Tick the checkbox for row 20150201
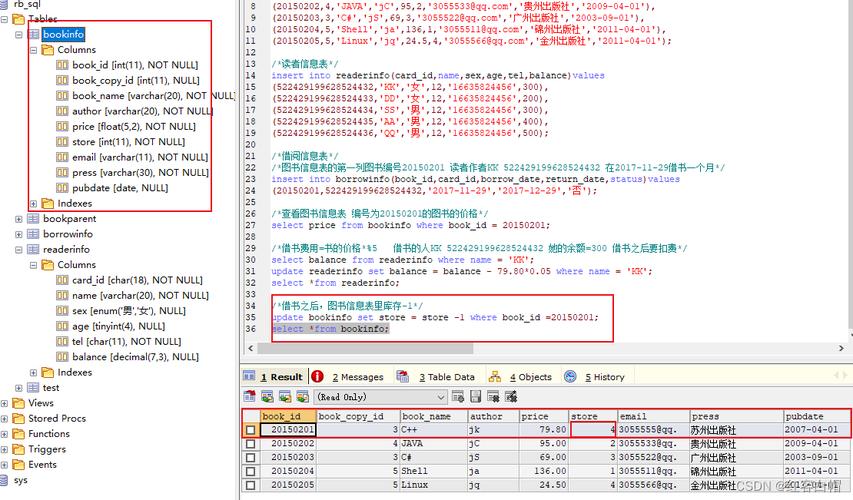 [250, 430]
